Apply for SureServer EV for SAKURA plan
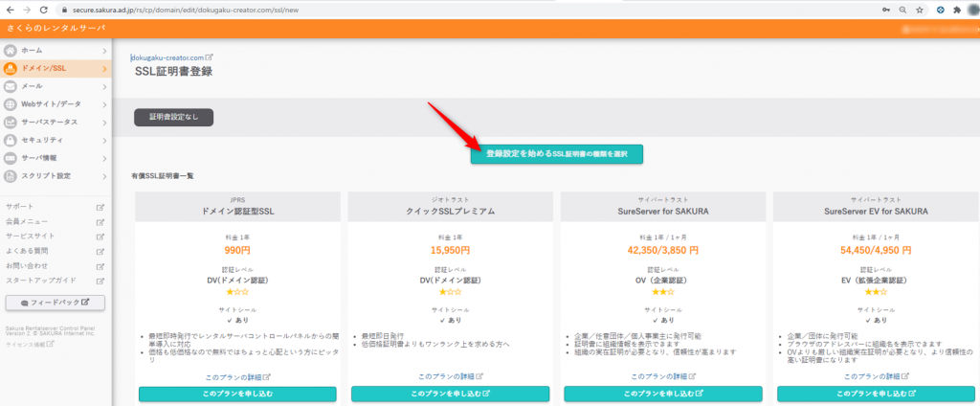Viewport: 980px width, 406px height. point(877,394)
